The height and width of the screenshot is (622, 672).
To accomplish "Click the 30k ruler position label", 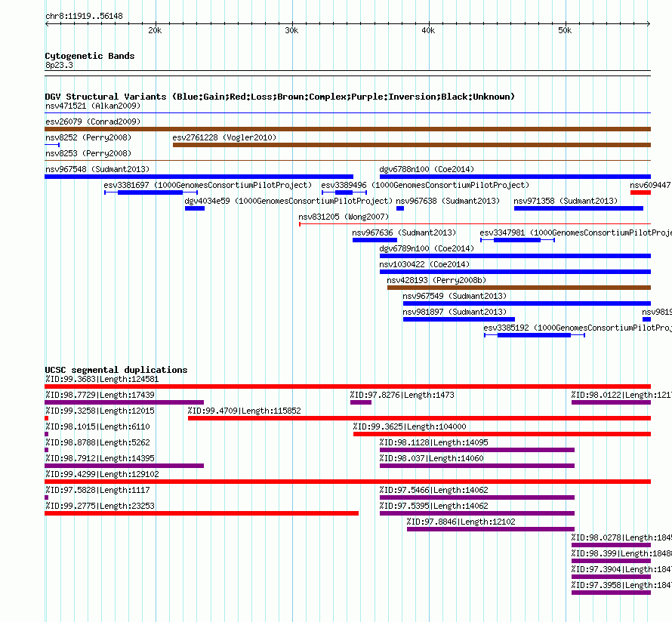I will (x=291, y=30).
